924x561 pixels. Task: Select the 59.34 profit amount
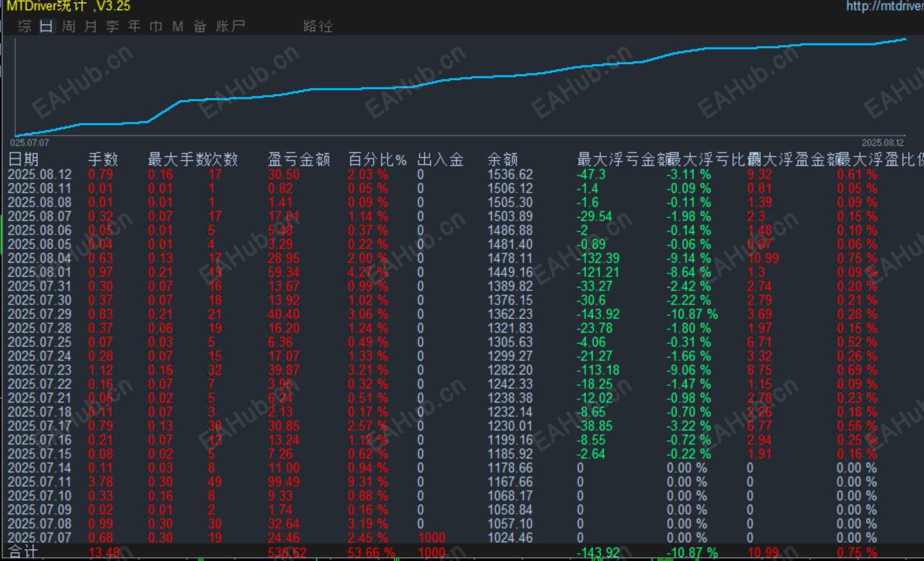284,272
